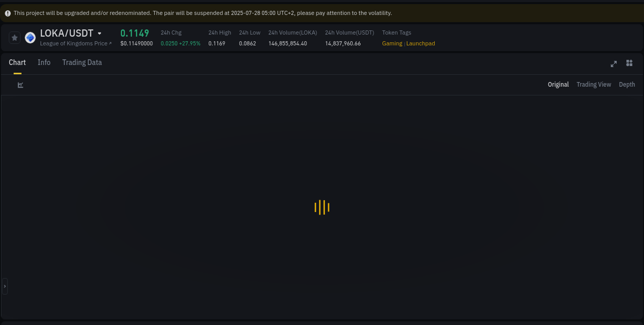
Task: Open the Trading Data tab
Action: [82, 62]
